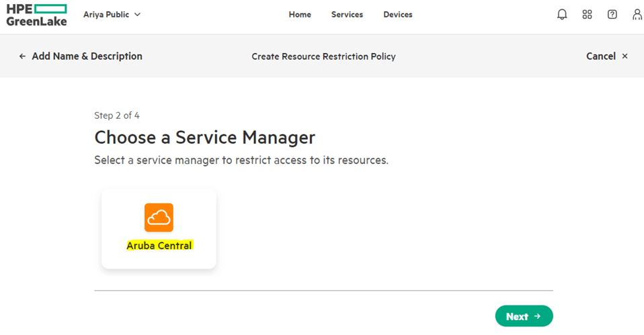Open the notifications bell
The height and width of the screenshot is (335, 644).
(x=563, y=14)
